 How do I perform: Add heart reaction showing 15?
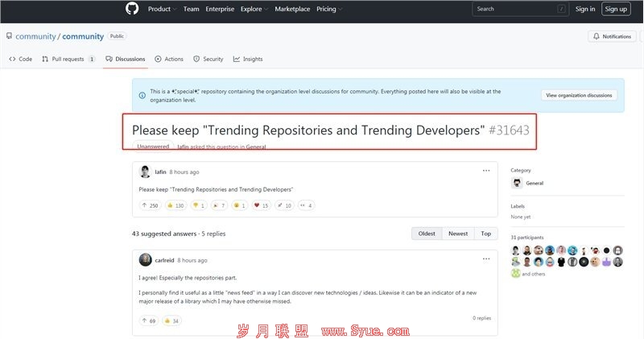[260, 205]
